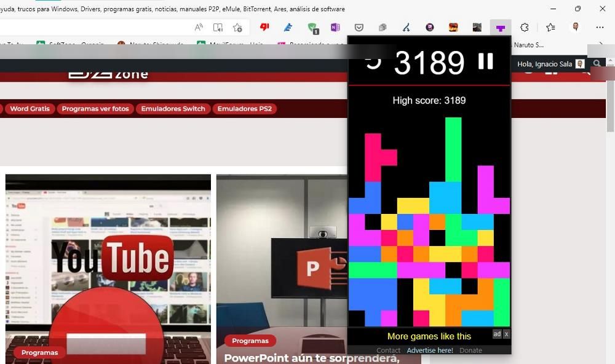Click the 'Advertise here!' link
The image size is (615, 364).
[430, 350]
